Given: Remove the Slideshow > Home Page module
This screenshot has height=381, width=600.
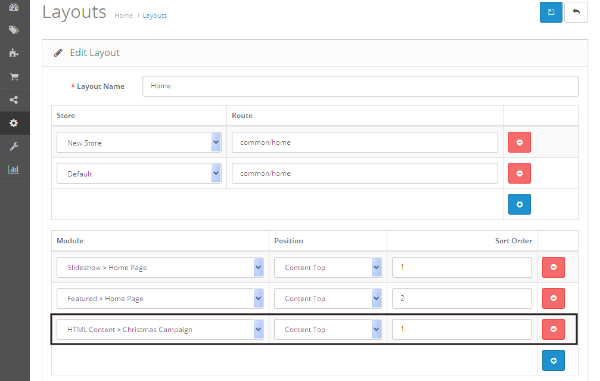Looking at the screenshot, I should point(553,267).
